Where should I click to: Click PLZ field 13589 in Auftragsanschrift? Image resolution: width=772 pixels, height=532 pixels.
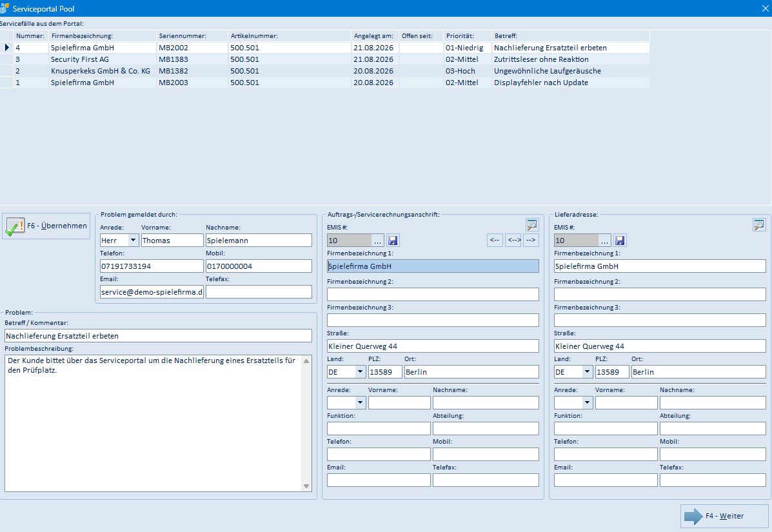(385, 371)
